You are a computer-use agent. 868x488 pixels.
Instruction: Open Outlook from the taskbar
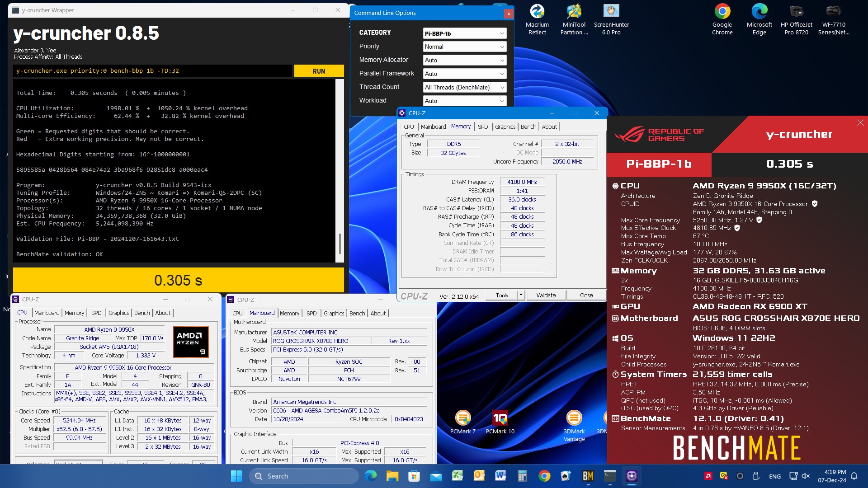pos(479,476)
